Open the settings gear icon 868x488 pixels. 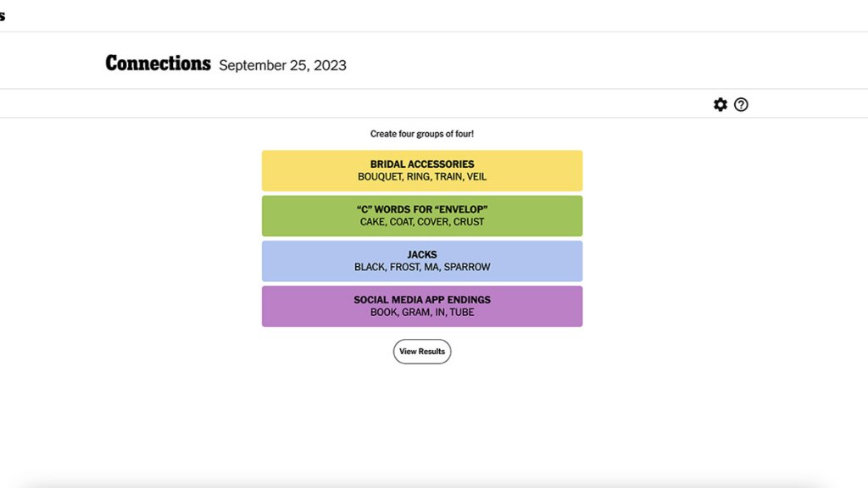[x=721, y=104]
